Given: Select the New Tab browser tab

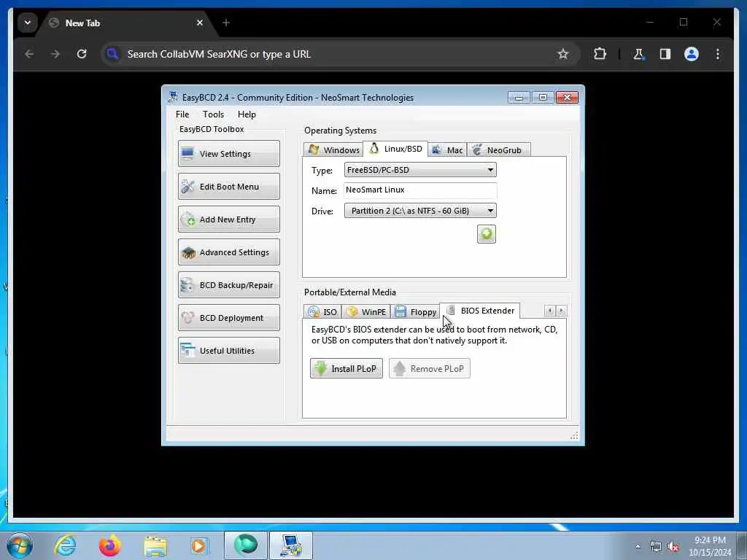Looking at the screenshot, I should [126, 23].
